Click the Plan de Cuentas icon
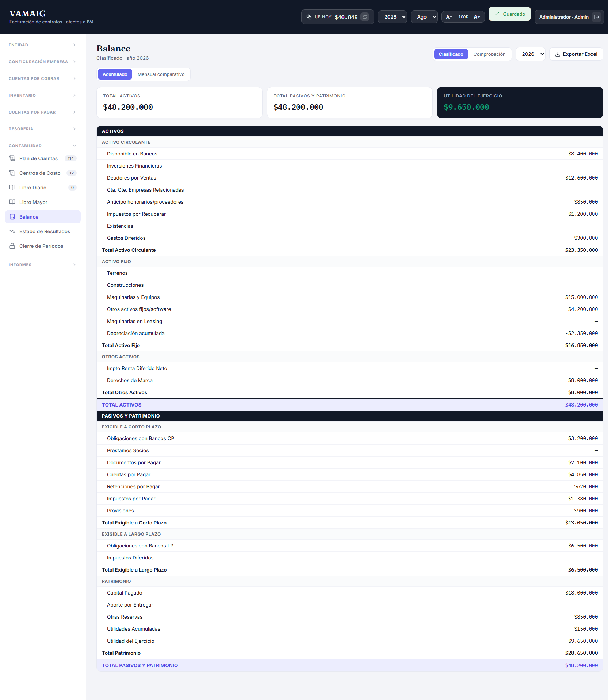Viewport: 608px width, 700px height. [12, 158]
